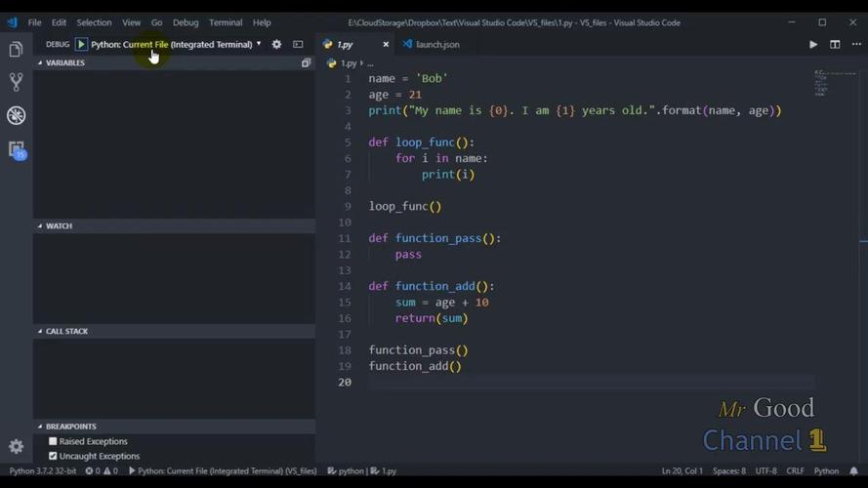
Task: Click line number 5 gutter
Action: pos(348,142)
